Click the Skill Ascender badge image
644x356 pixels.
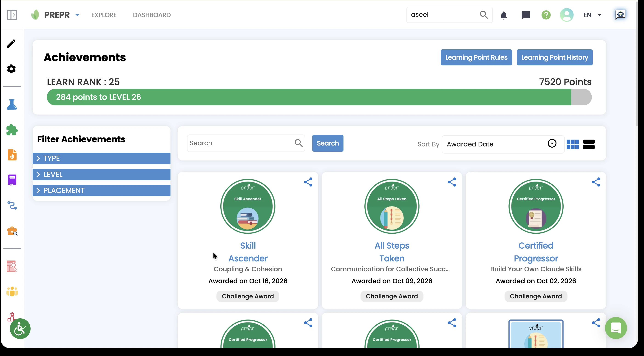pyautogui.click(x=247, y=206)
